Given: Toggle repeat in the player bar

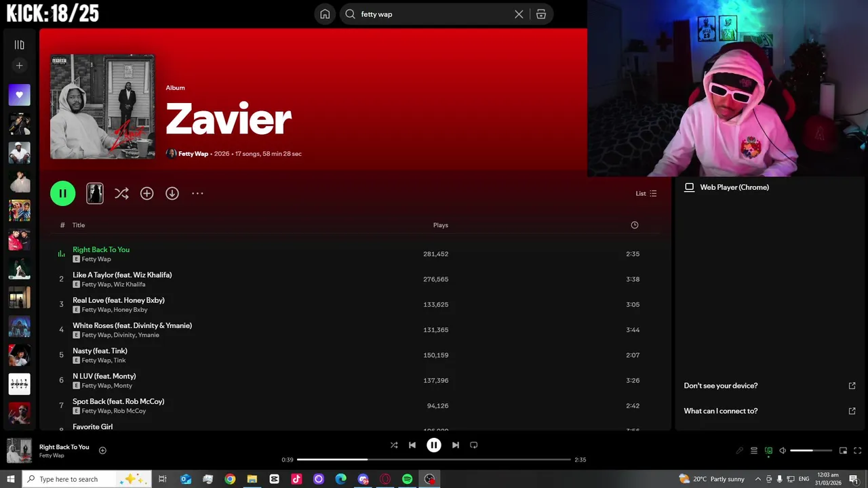Looking at the screenshot, I should click(474, 445).
